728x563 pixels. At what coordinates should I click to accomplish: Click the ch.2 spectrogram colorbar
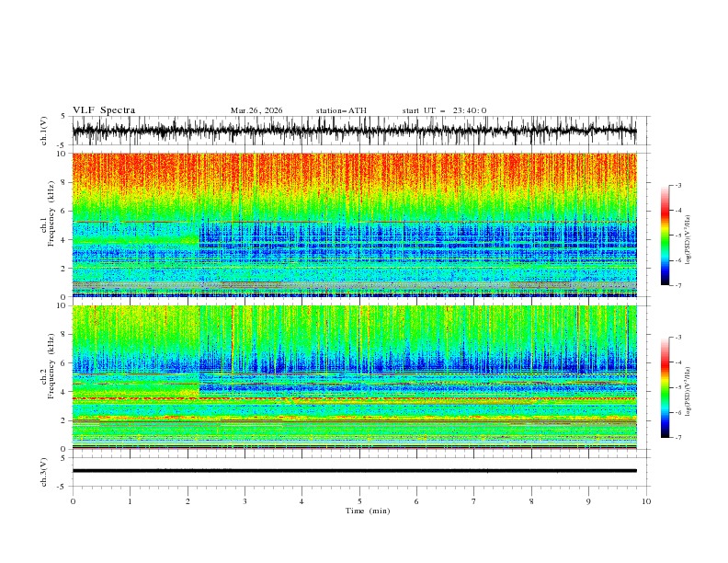(x=665, y=387)
